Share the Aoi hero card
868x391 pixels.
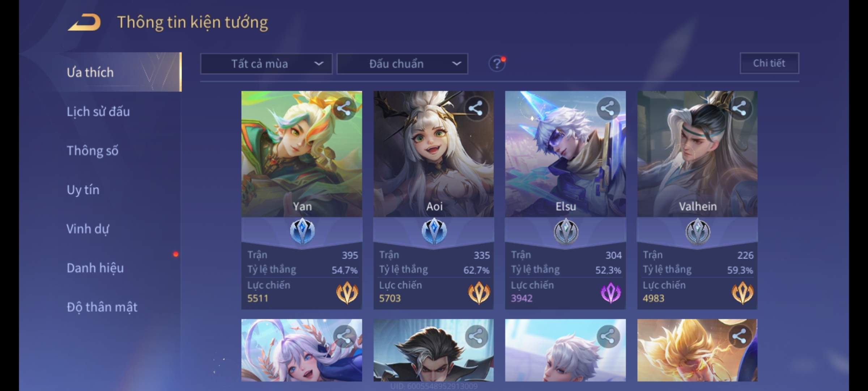pyautogui.click(x=476, y=108)
